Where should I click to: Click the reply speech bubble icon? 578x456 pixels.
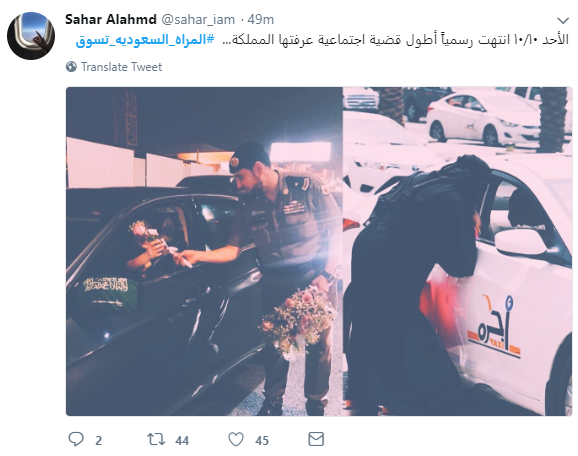[x=76, y=439]
